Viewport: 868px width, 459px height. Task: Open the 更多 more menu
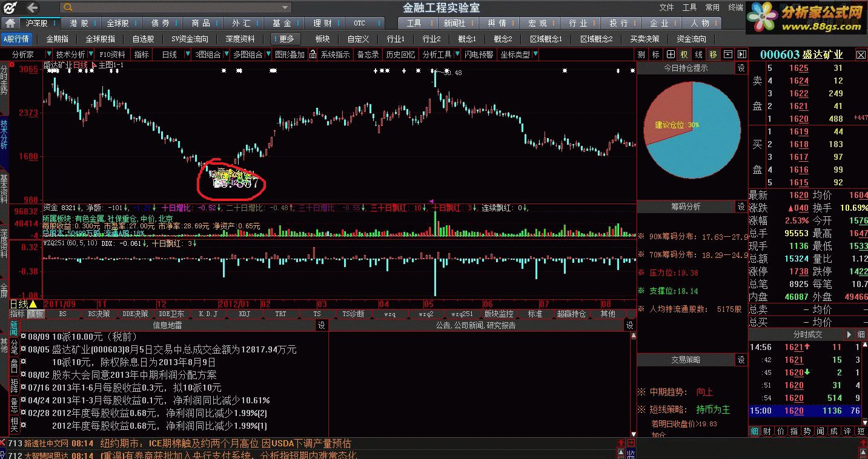coord(287,39)
